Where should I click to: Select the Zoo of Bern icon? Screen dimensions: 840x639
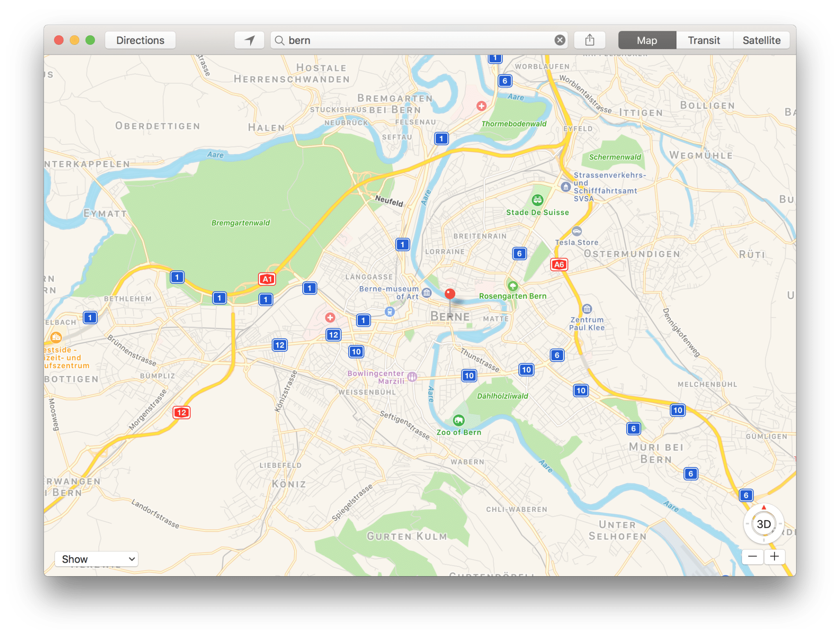coord(458,420)
